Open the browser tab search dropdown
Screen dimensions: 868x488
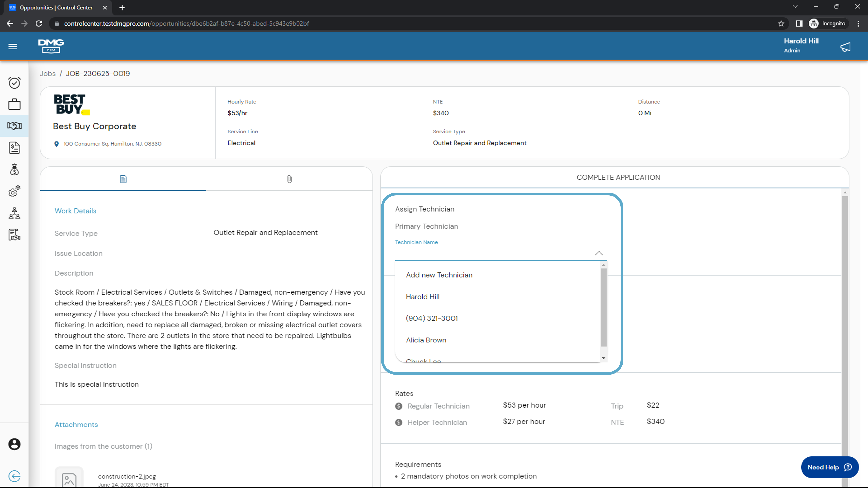pyautogui.click(x=795, y=6)
